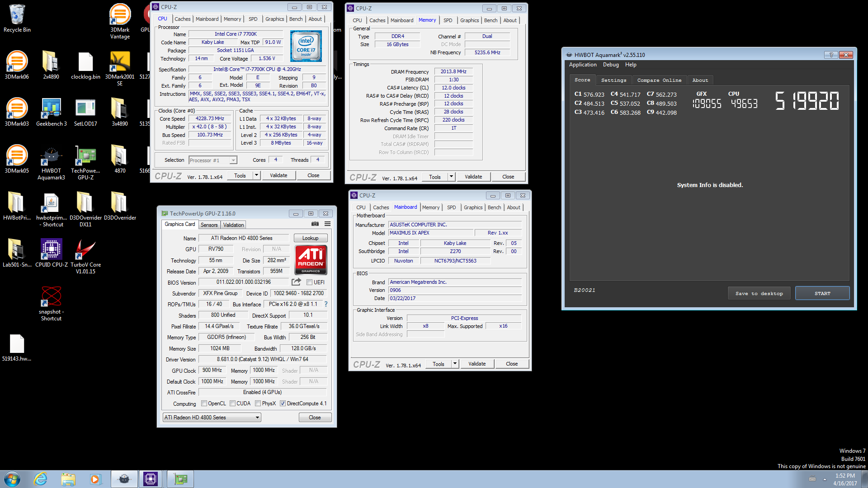Open the Application menu in Aquamark
Screen dimensions: 868x488
coord(583,65)
